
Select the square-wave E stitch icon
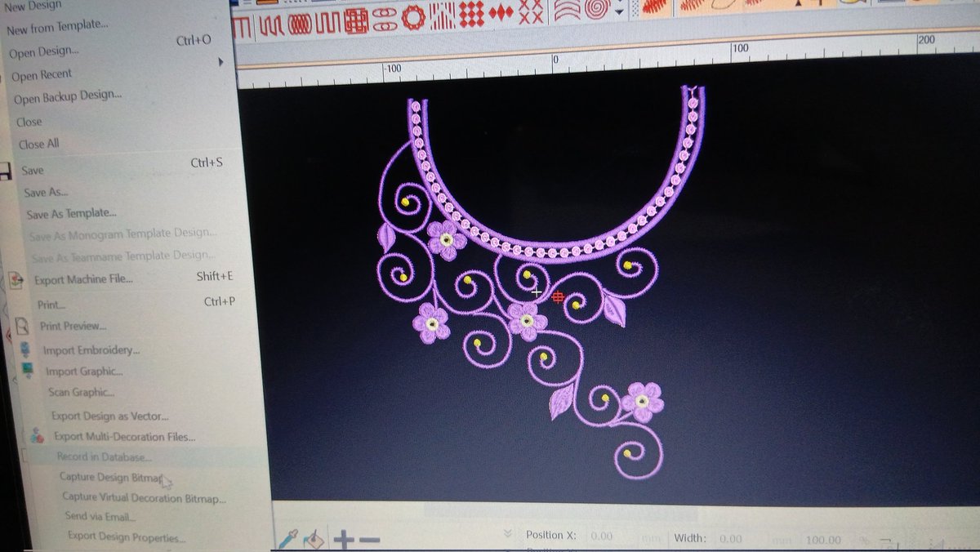(x=328, y=23)
